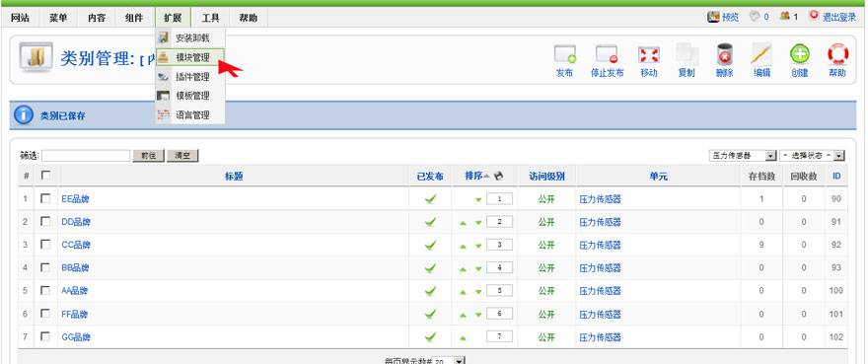The image size is (868, 364).
Task: Click the save order disk icon beside 排序
Action: [498, 177]
